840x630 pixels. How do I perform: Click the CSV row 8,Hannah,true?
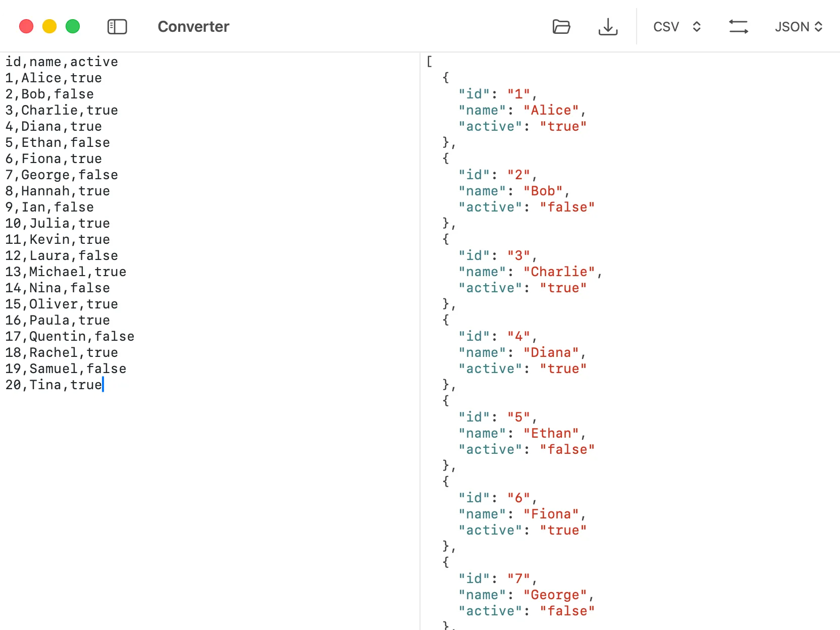58,191
